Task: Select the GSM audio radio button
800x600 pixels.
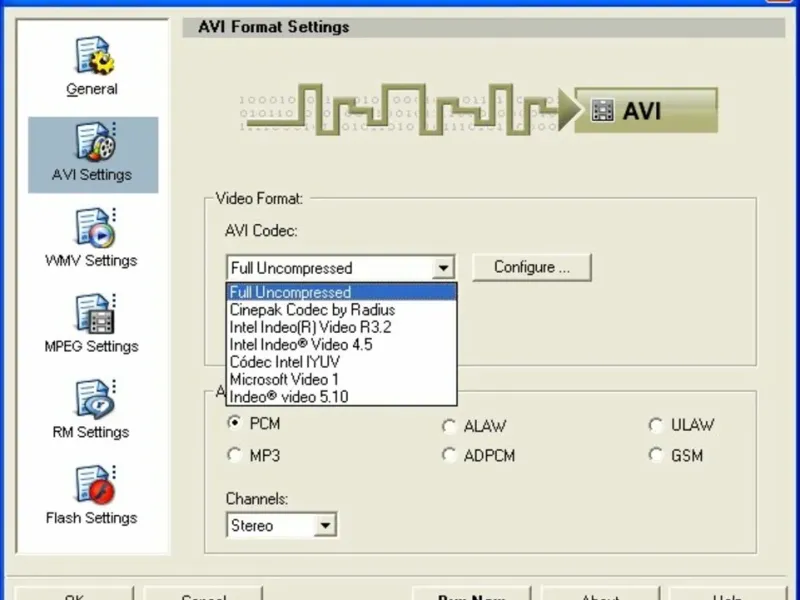Action: click(656, 455)
